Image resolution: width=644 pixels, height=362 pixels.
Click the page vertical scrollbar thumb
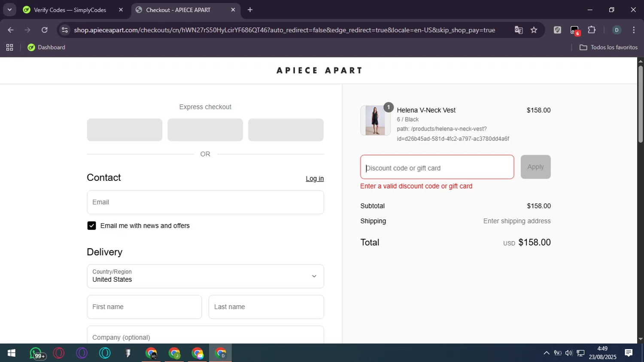(641, 104)
